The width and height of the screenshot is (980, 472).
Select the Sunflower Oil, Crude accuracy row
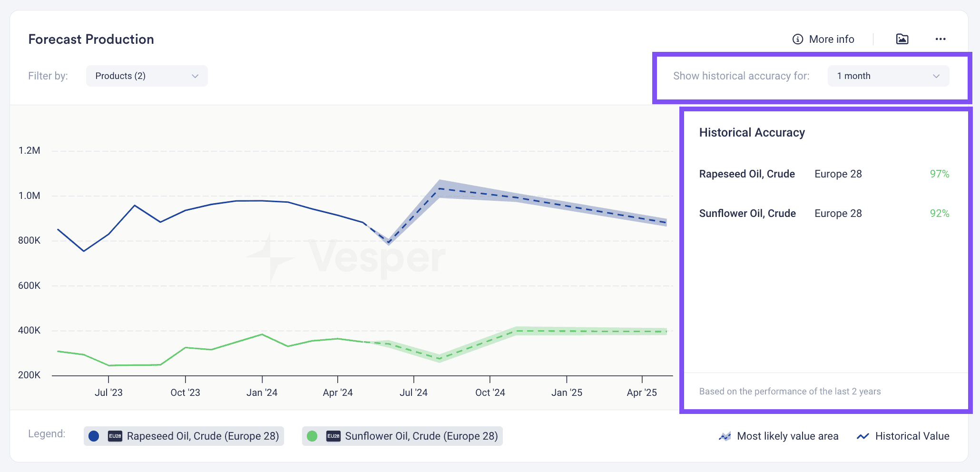(824, 213)
